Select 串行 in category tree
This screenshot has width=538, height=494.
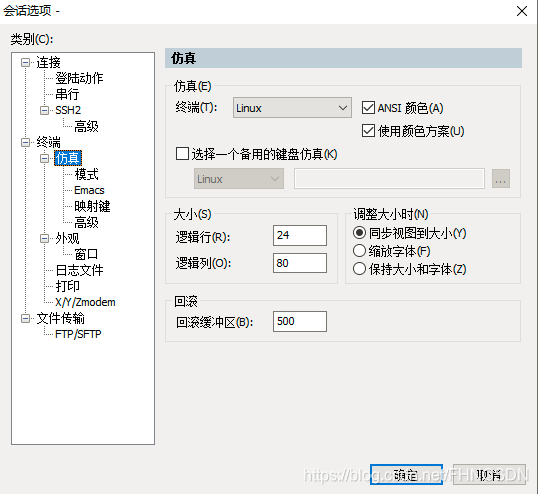click(67, 94)
